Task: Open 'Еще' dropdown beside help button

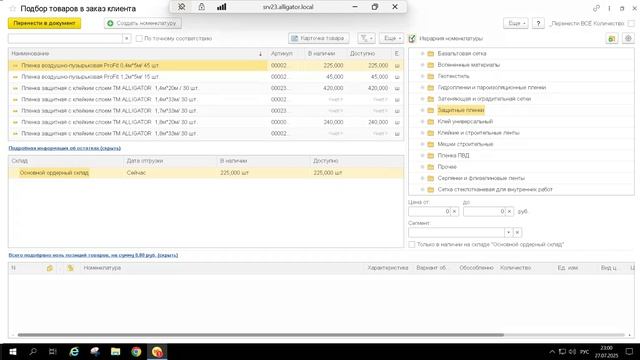Action: click(x=516, y=24)
